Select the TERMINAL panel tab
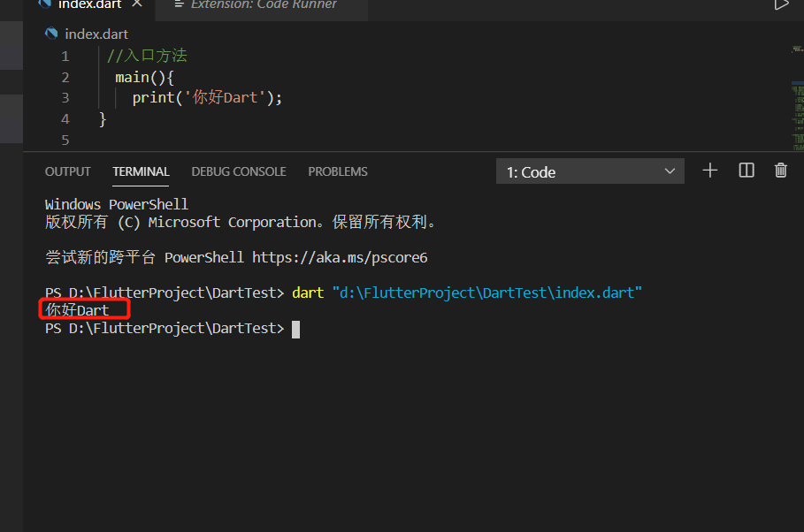 (x=141, y=171)
